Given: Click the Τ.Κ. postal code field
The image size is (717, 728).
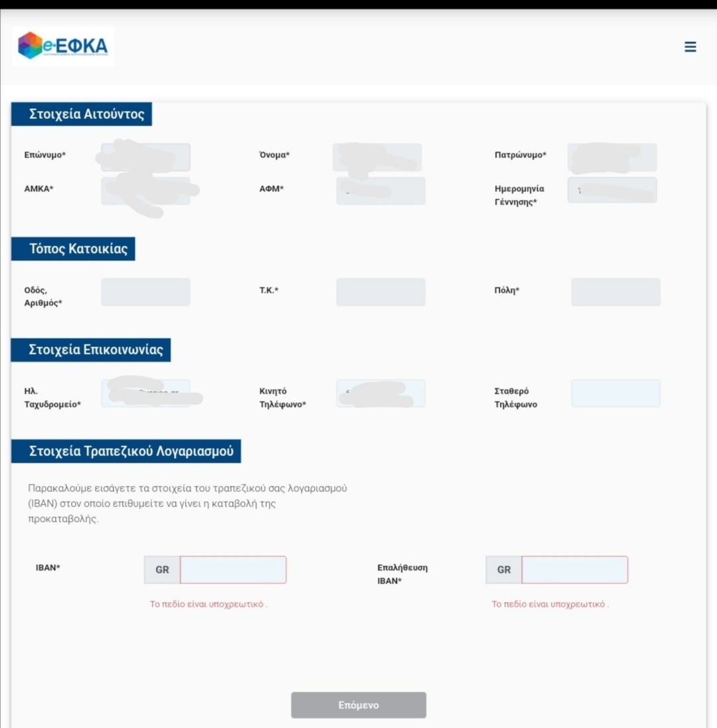Looking at the screenshot, I should point(380,292).
